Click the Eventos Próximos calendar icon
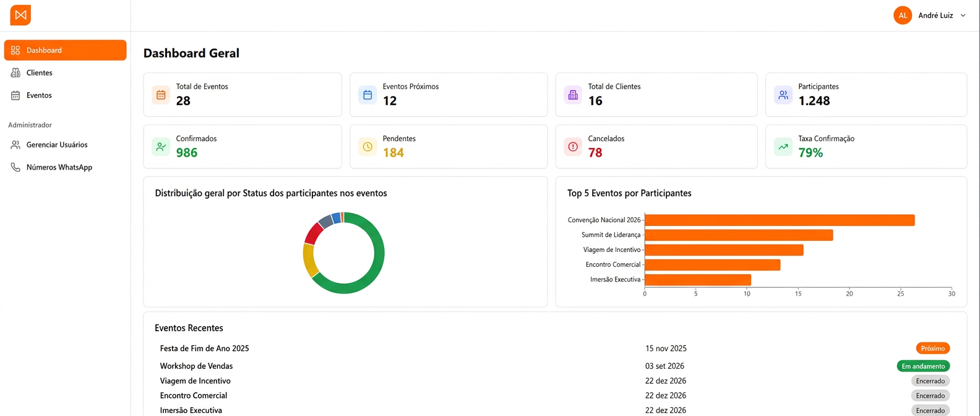Image resolution: width=980 pixels, height=416 pixels. pos(367,95)
